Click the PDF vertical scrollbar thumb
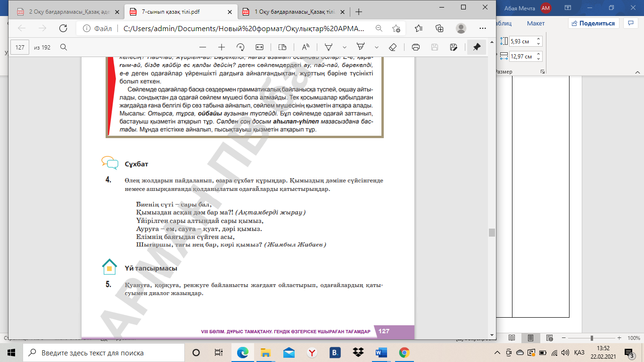 coord(492,232)
